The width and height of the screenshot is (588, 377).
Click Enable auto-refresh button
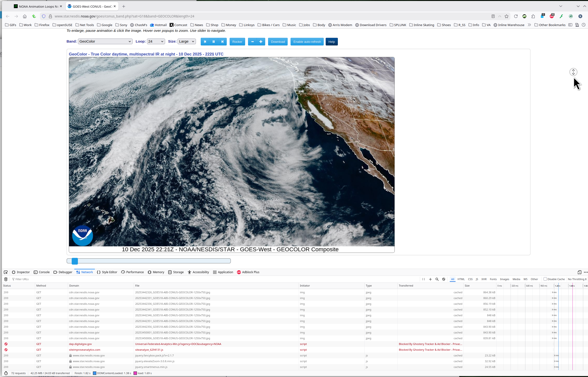[x=307, y=42]
